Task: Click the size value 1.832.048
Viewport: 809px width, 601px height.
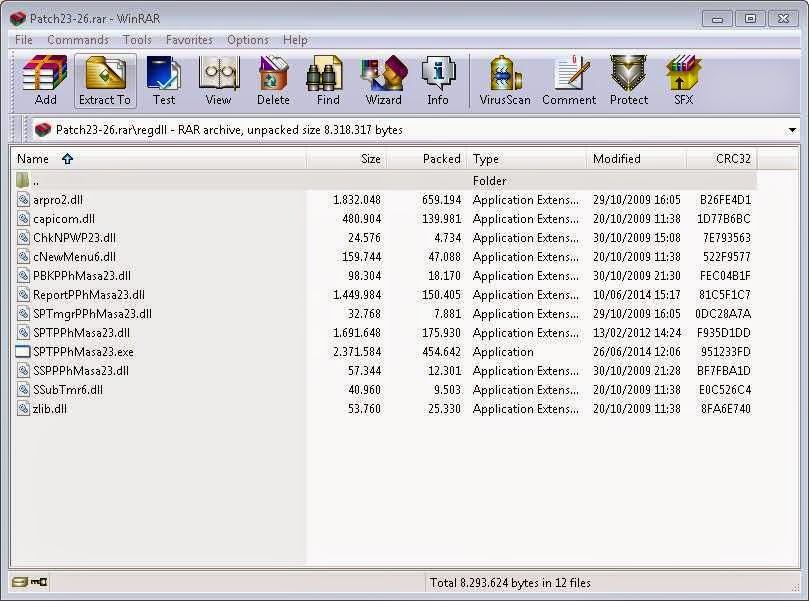Action: [x=357, y=200]
